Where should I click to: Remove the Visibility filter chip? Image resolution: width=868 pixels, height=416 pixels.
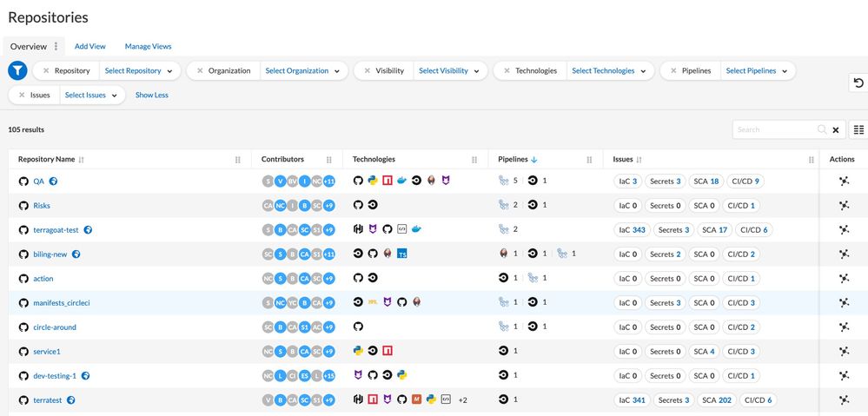(367, 71)
